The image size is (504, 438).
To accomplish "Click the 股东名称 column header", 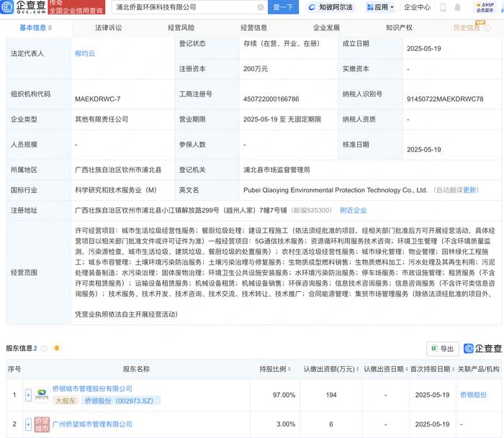I will tap(136, 369).
